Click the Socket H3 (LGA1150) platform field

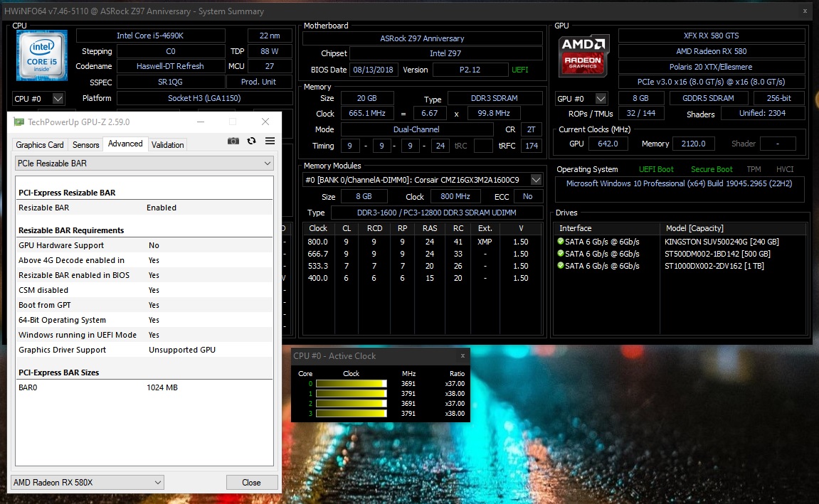click(204, 98)
